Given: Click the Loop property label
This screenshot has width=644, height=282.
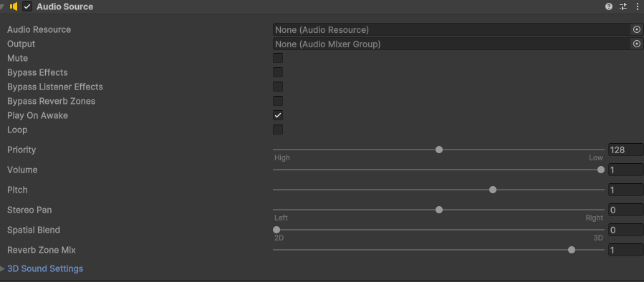Looking at the screenshot, I should click(17, 130).
